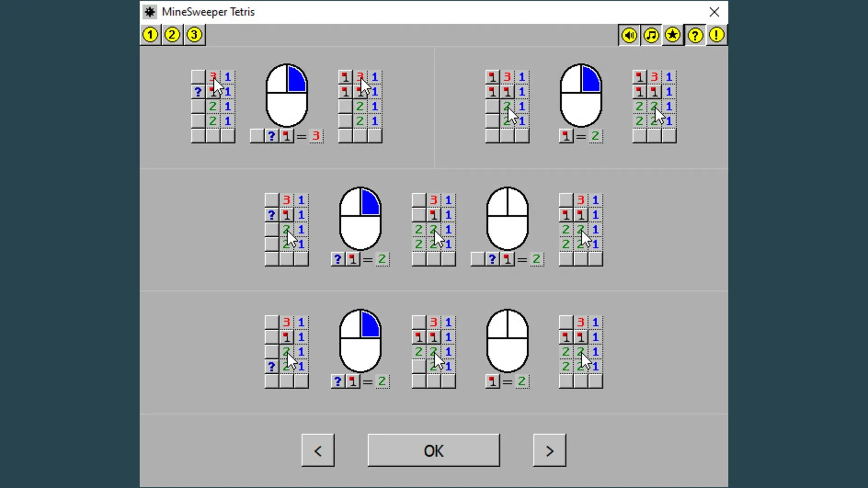Viewport: 868px width, 488px height.
Task: Click the top-right mouse diagram
Action: tap(581, 95)
